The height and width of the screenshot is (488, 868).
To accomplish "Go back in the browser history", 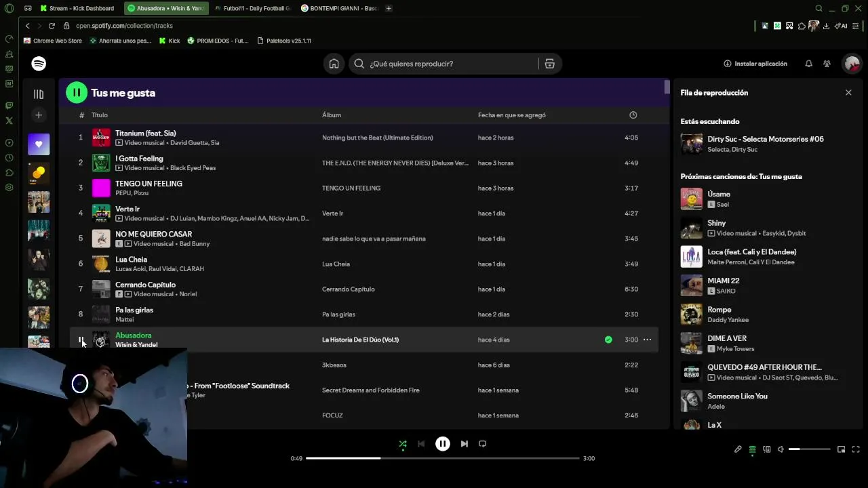I will point(27,26).
